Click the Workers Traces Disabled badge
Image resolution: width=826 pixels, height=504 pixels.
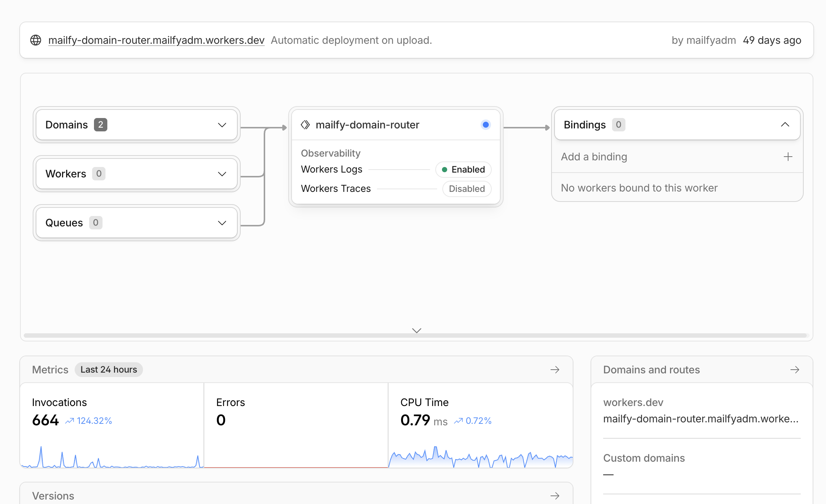click(x=467, y=189)
